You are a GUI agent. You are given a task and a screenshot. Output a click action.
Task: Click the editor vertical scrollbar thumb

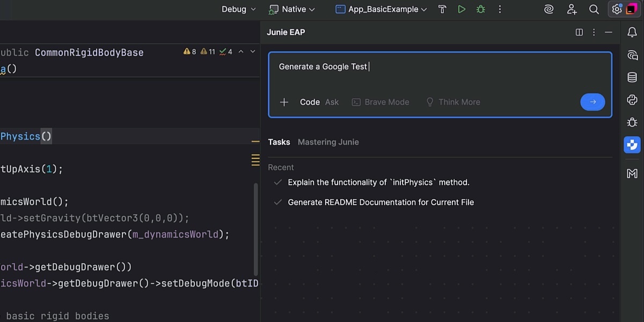pos(255,229)
